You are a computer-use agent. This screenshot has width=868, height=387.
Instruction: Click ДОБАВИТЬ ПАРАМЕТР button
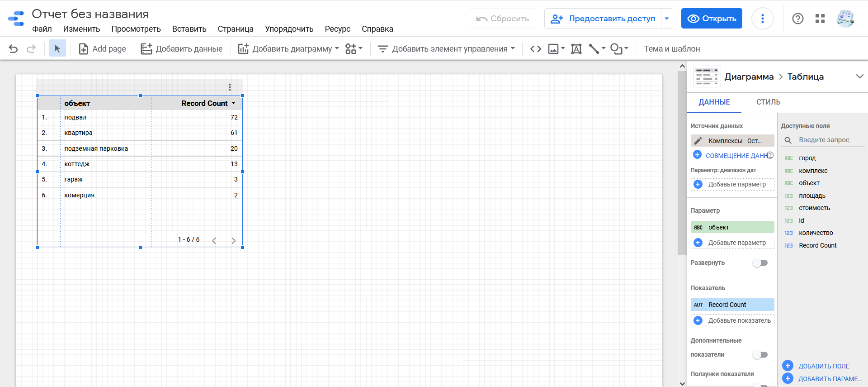(x=822, y=379)
